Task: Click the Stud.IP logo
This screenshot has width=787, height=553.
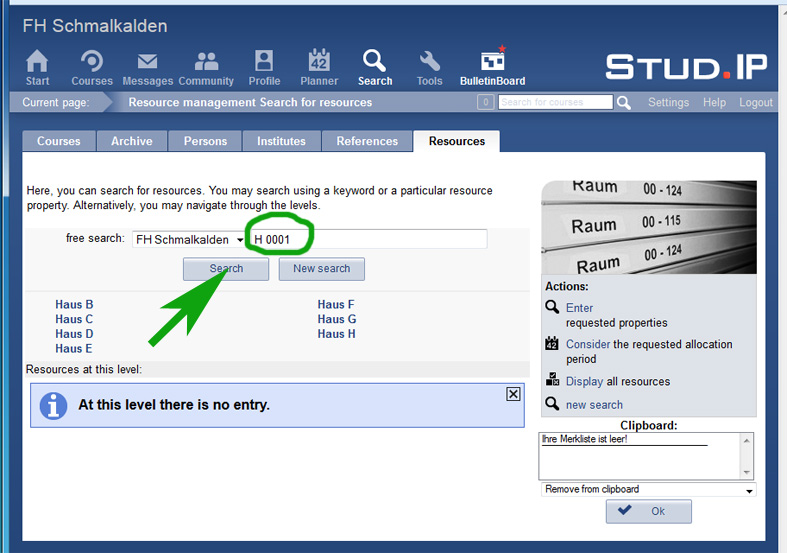Action: 686,66
